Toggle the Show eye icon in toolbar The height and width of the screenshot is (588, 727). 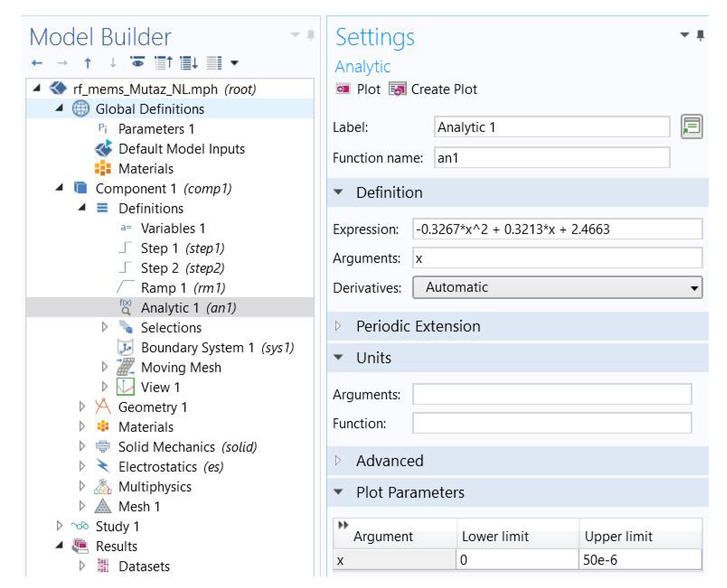(137, 62)
